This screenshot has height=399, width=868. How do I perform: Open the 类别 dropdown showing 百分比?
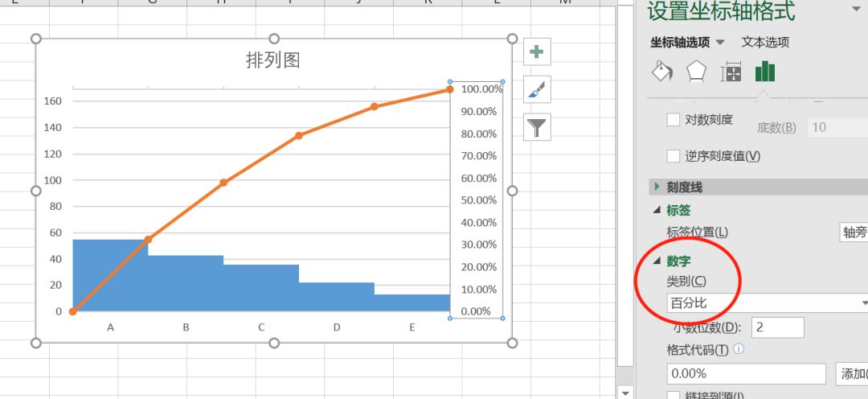coord(768,303)
